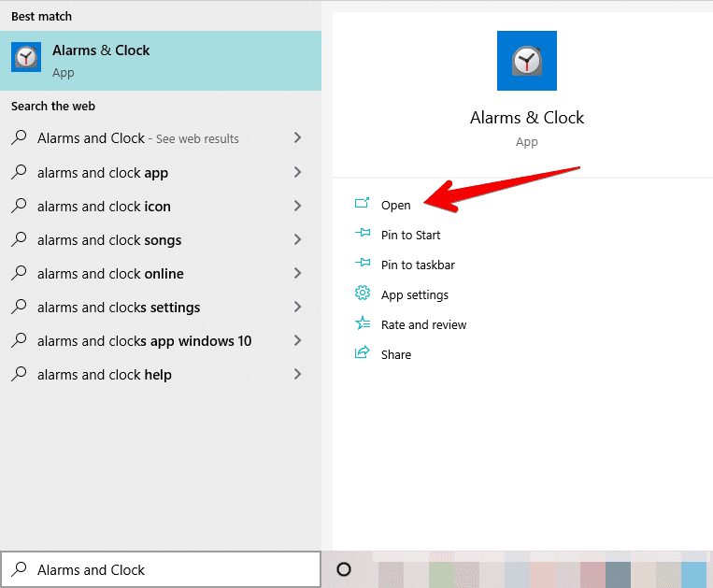Expand chevron for 'alarms and clocks settings'
713x588 pixels.
tap(297, 307)
